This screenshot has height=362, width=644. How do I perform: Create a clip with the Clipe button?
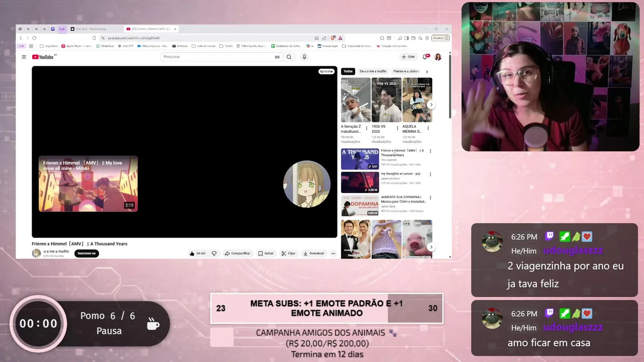tap(288, 253)
